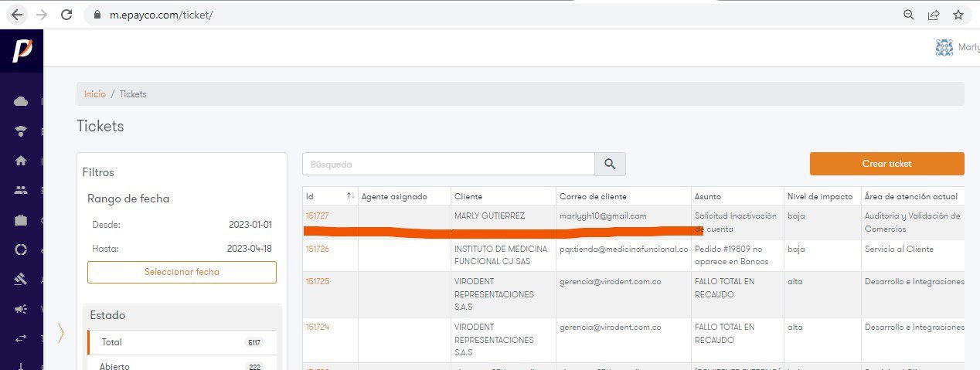Open the circular refresh icon in sidebar
980x370 pixels.
click(21, 249)
